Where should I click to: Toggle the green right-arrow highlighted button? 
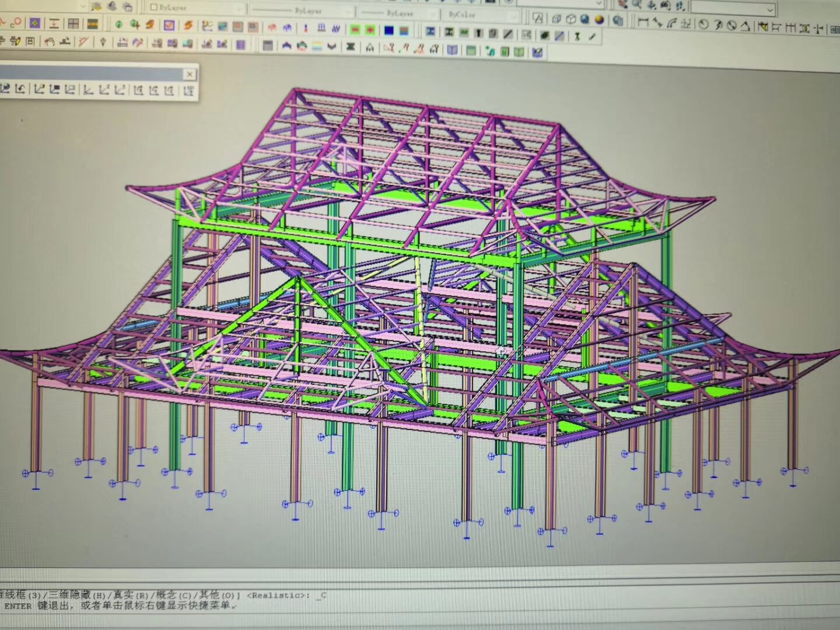pos(370,30)
